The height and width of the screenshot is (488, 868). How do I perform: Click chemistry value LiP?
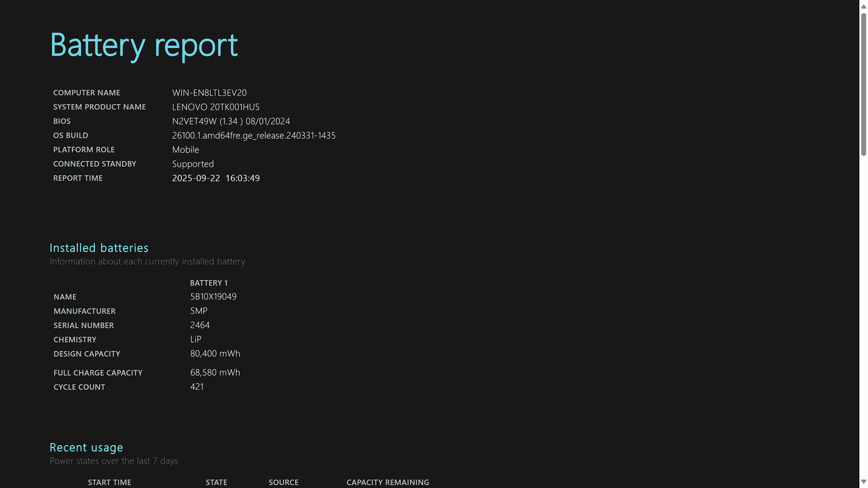[x=196, y=339]
